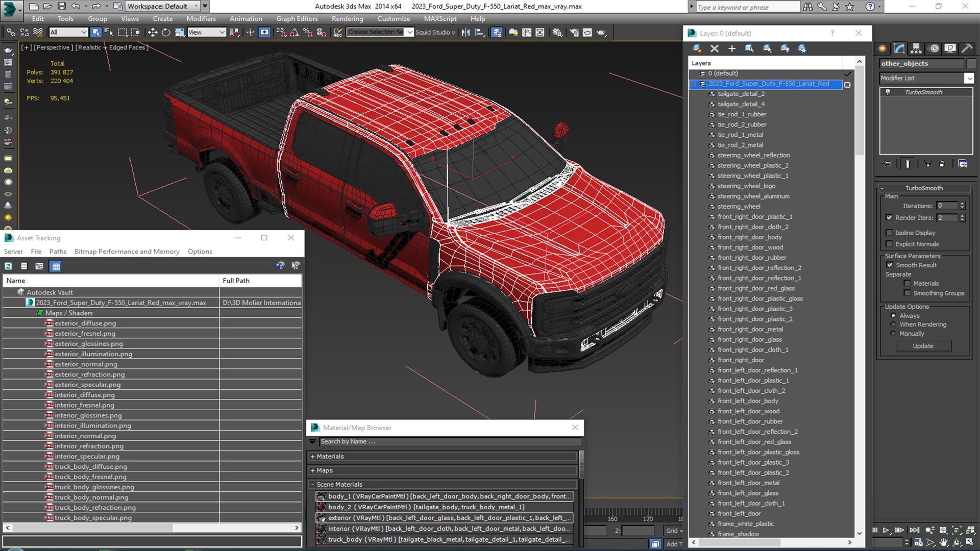Click Configure Modifier Sets icon
The height and width of the screenshot is (551, 980).
(963, 164)
